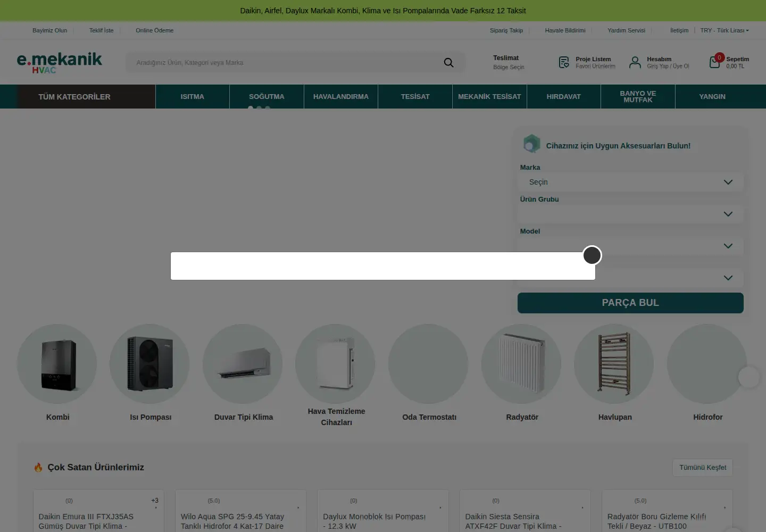This screenshot has width=766, height=532.
Task: Click the e.mekanik HVAC logo
Action: pos(59,63)
